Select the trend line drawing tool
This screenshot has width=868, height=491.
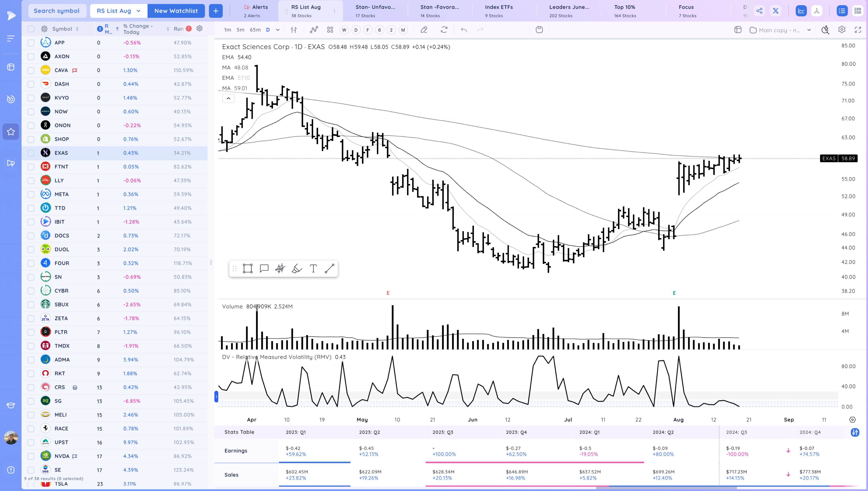329,269
